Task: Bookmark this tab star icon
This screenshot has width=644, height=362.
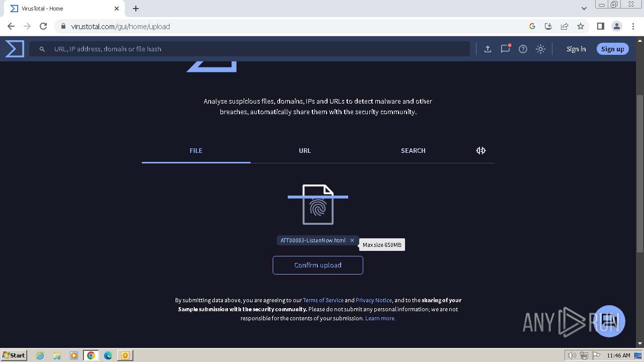Action: (581, 26)
